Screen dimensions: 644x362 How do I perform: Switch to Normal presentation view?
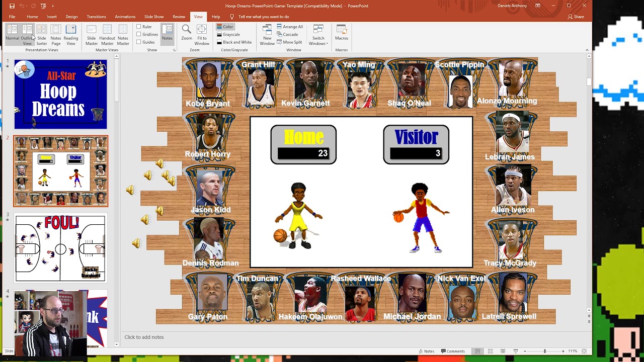click(13, 35)
